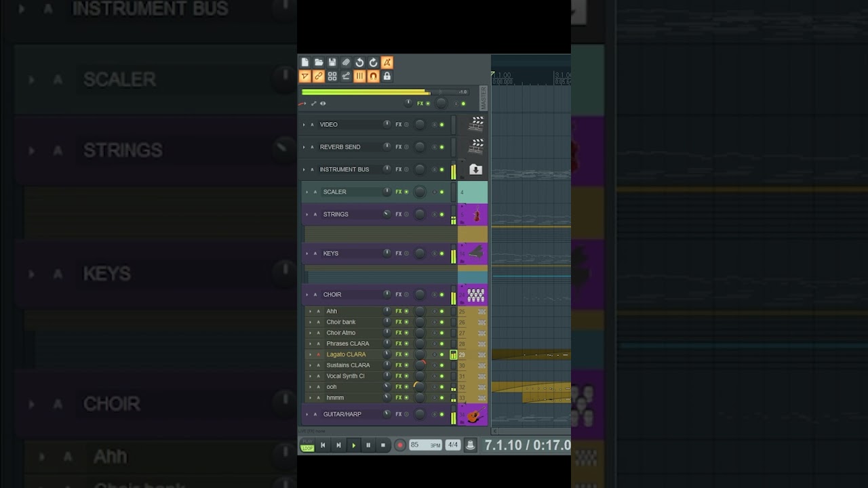Click the stereo width arrows icon on master
Image resolution: width=868 pixels, height=488 pixels.
323,104
